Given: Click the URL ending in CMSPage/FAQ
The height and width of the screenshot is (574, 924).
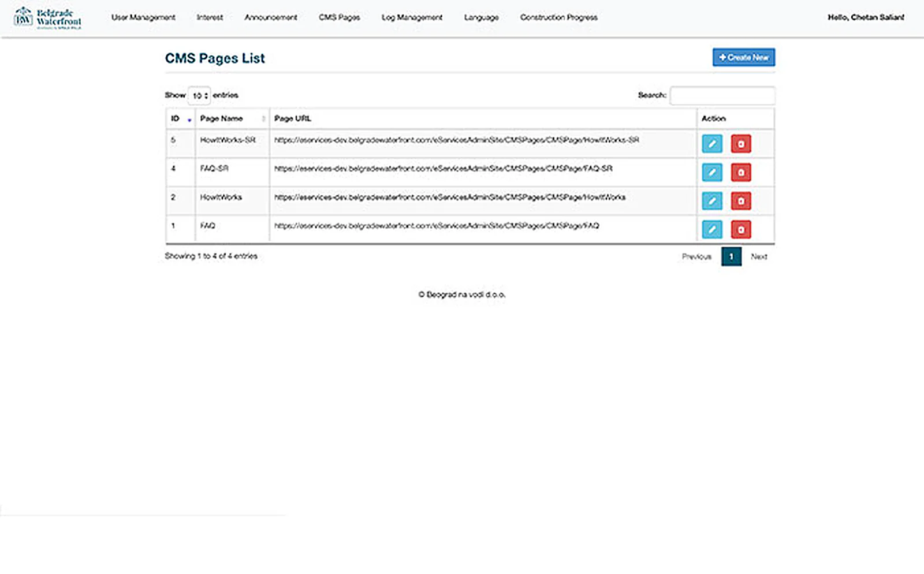Looking at the screenshot, I should click(x=437, y=226).
